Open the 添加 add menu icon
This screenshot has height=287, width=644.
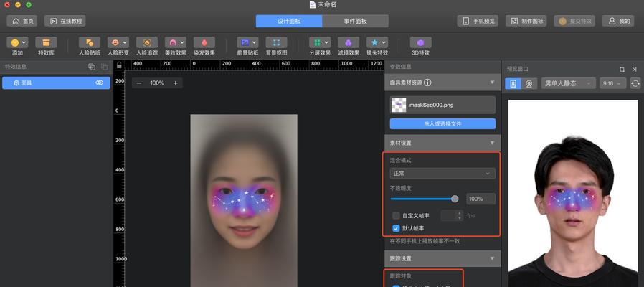(15, 42)
